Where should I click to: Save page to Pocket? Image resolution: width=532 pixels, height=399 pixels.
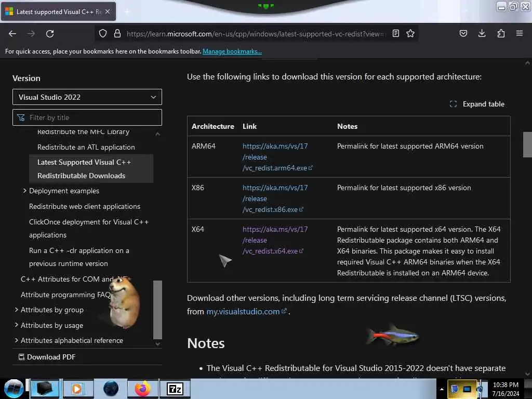pyautogui.click(x=463, y=34)
